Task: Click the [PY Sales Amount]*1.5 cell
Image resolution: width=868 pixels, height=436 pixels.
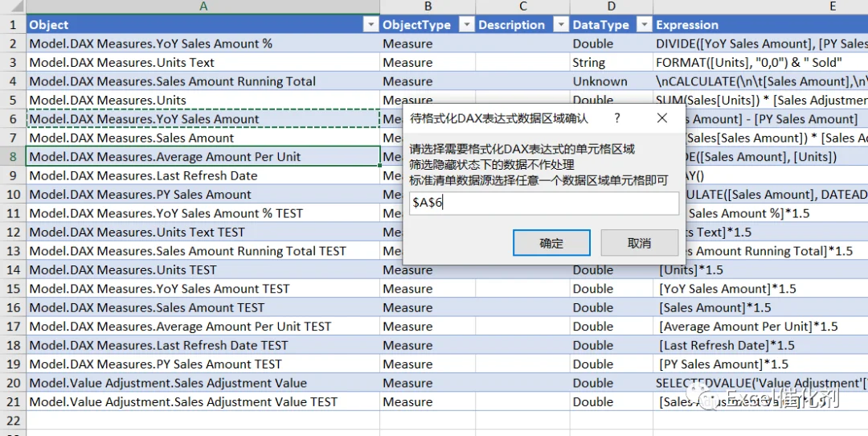Action: tap(760, 364)
